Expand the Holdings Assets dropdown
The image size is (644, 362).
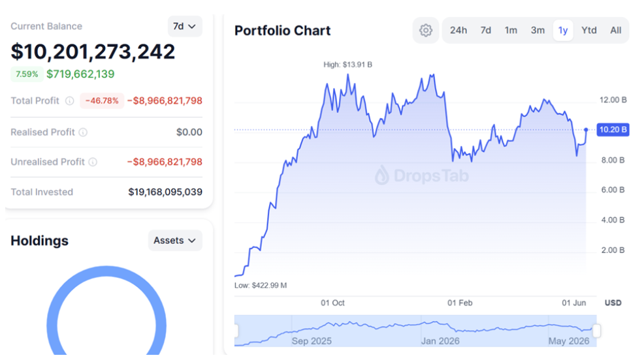(175, 241)
